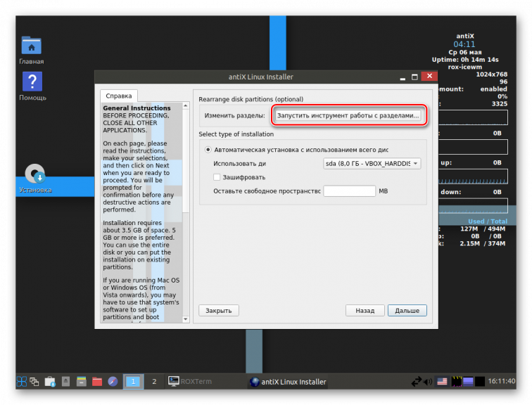Click the show-desktop windows icon in taskbar
The width and height of the screenshot is (532, 405).
pyautogui.click(x=34, y=382)
